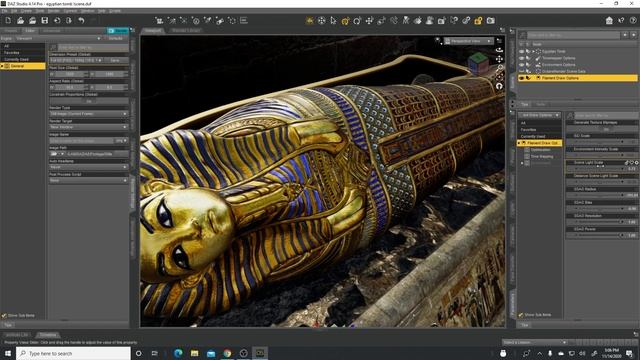640x360 pixels.
Task: Click the chain link toolbar icon
Action: click(466, 20)
